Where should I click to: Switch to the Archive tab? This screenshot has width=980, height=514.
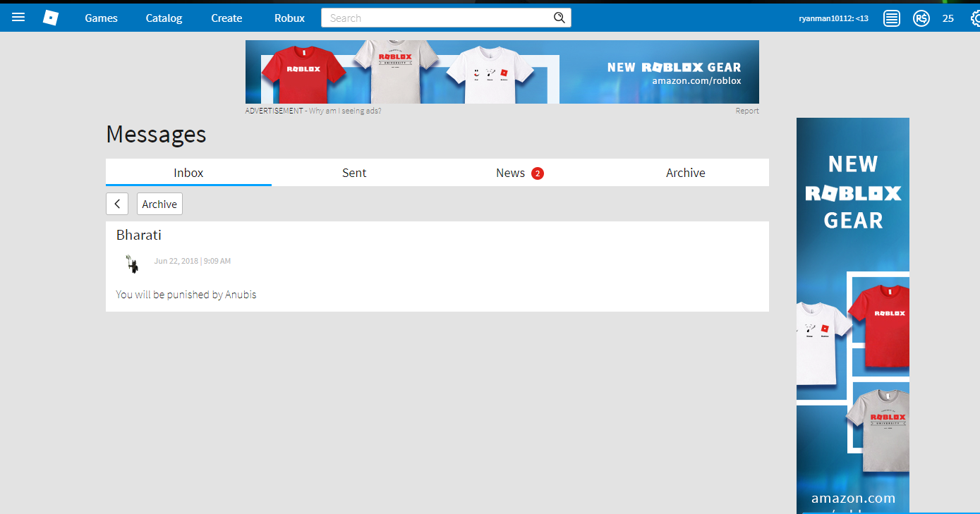[x=686, y=173]
